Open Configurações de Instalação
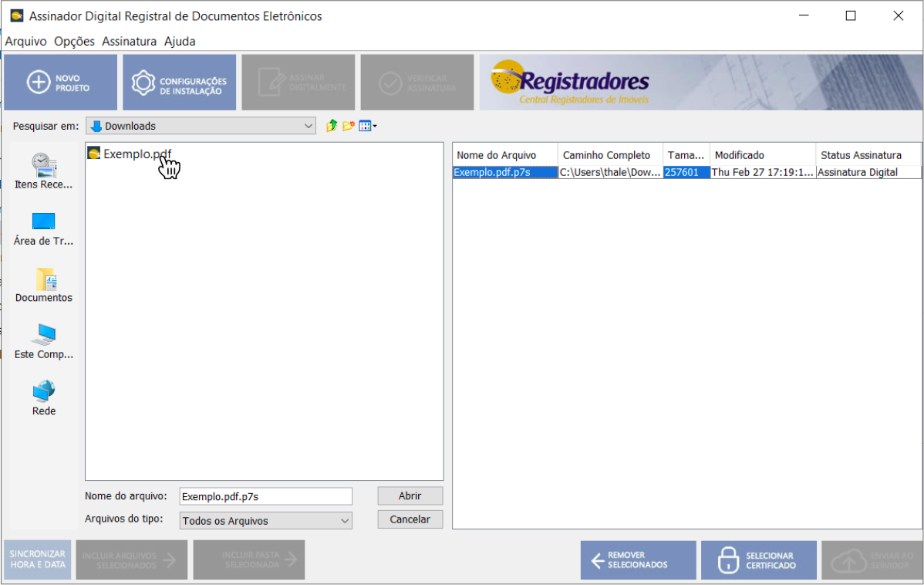Screen dimensions: 924x585 179,83
